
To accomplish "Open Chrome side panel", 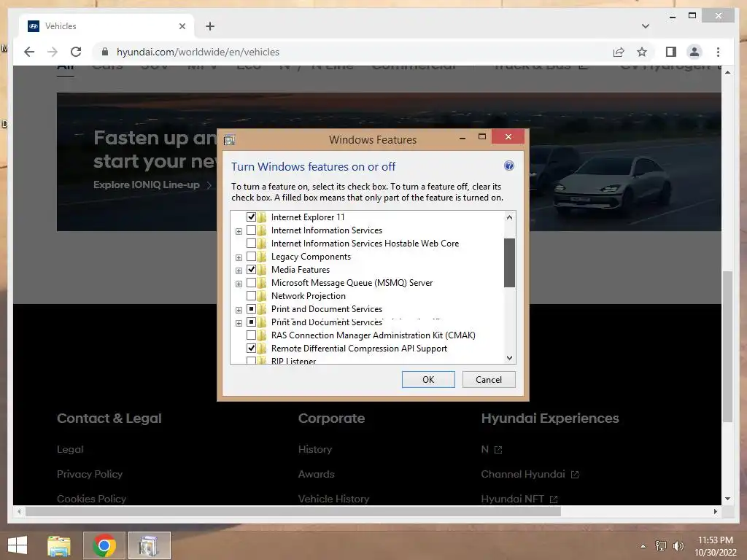I will click(671, 52).
